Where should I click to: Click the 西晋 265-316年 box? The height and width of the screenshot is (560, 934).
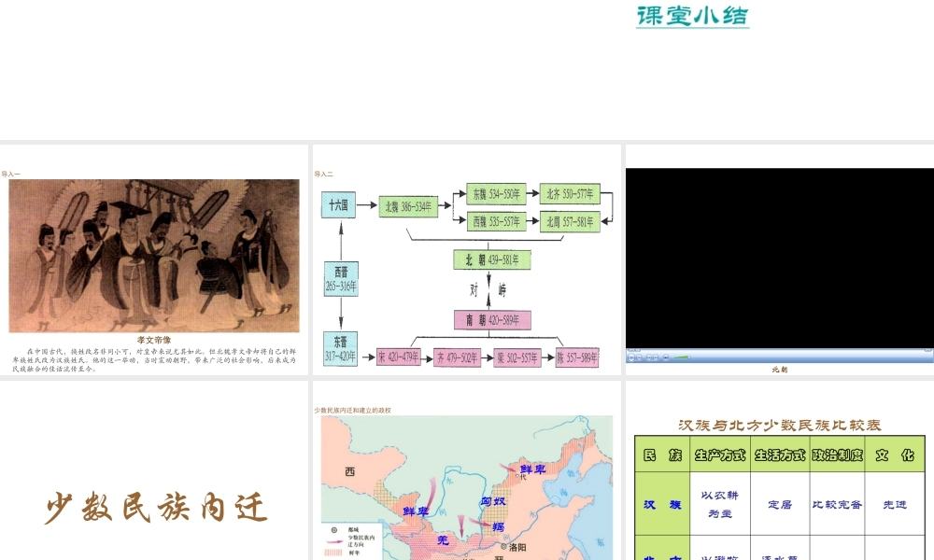(341, 279)
